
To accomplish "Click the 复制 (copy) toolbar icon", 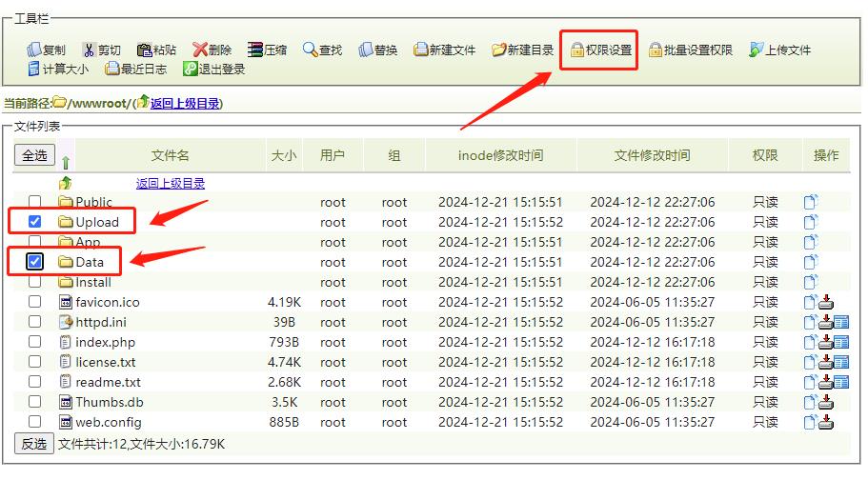I will [34, 50].
